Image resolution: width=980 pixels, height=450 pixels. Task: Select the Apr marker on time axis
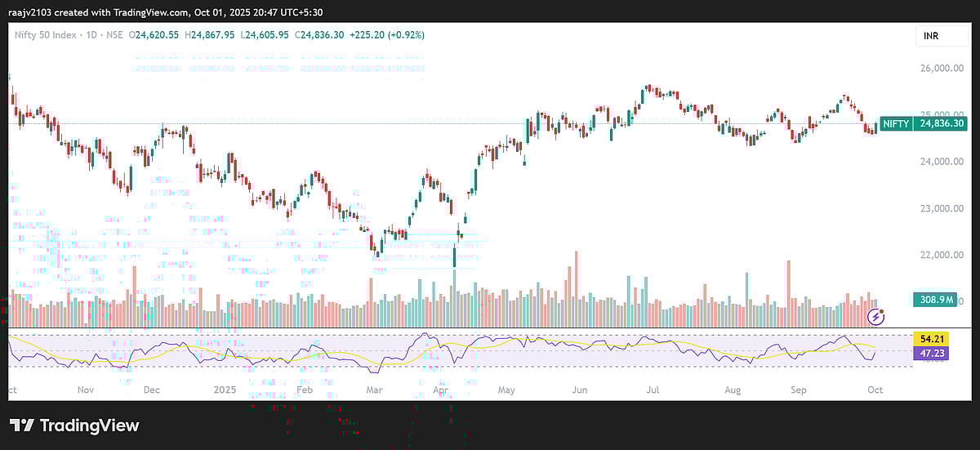[x=440, y=390]
